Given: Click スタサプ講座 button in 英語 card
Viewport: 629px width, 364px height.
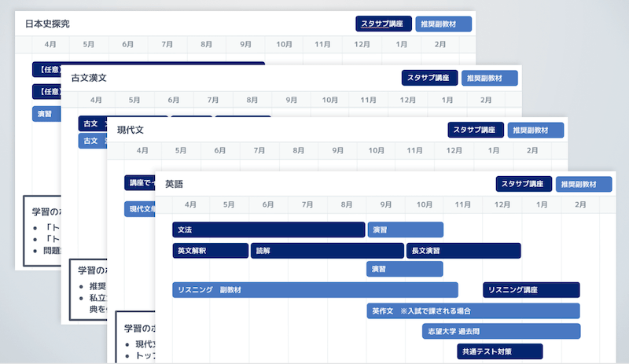Looking at the screenshot, I should click(x=524, y=184).
